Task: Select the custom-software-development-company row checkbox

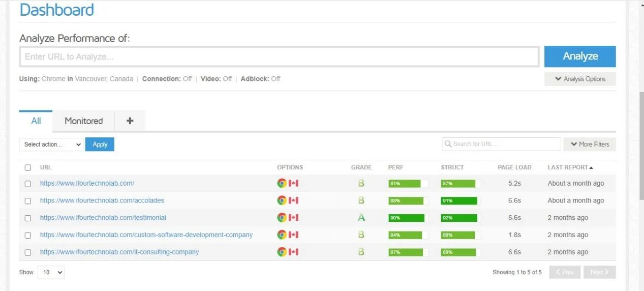Action: [28, 235]
